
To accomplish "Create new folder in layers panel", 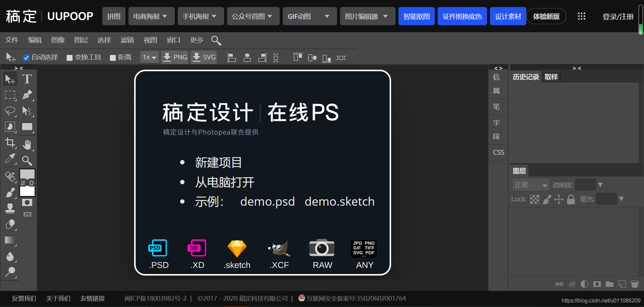I will pos(609,284).
